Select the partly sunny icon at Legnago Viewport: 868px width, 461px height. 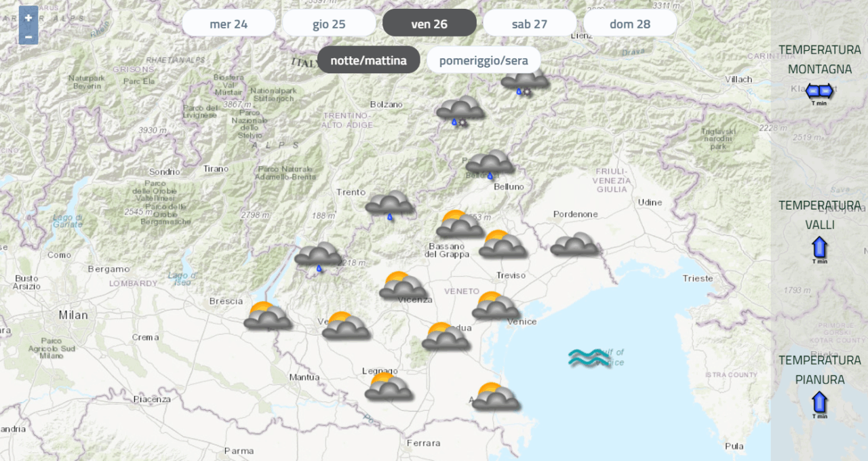(389, 386)
